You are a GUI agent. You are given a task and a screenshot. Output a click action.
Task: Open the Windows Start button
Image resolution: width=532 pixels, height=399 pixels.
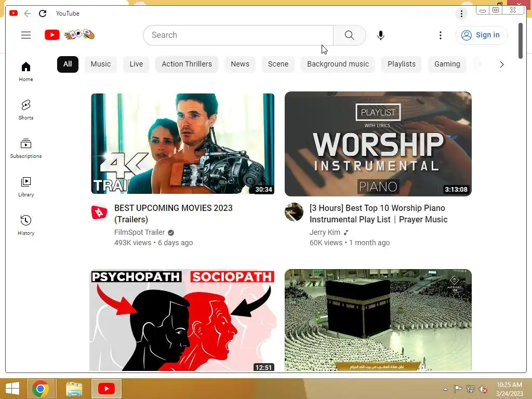pyautogui.click(x=12, y=389)
